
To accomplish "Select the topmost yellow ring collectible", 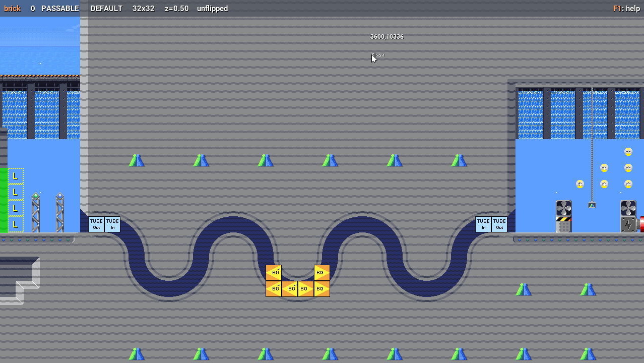I will [628, 152].
